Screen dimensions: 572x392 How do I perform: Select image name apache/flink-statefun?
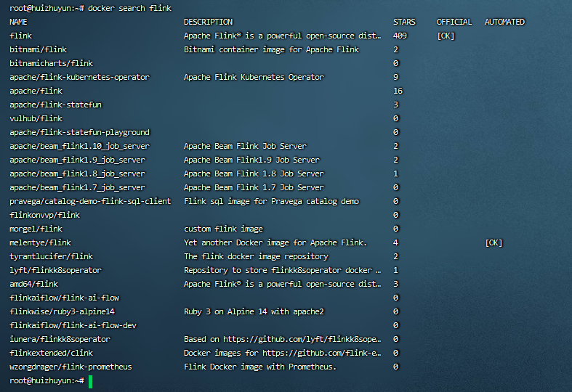click(55, 105)
